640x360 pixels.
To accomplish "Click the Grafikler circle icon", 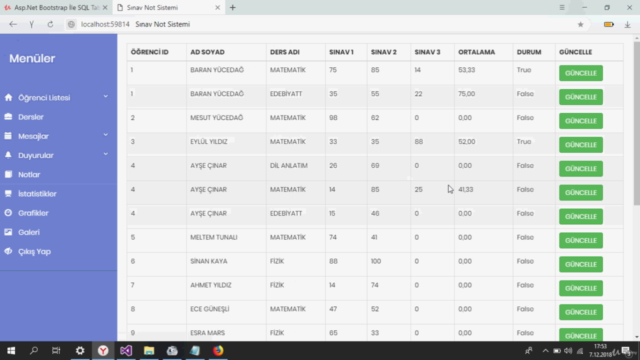I will coord(9,213).
